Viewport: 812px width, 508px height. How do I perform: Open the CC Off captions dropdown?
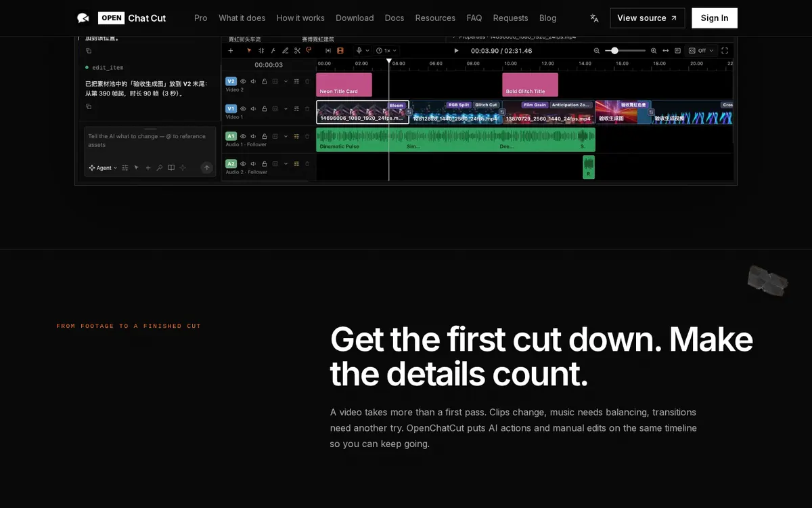pos(702,51)
